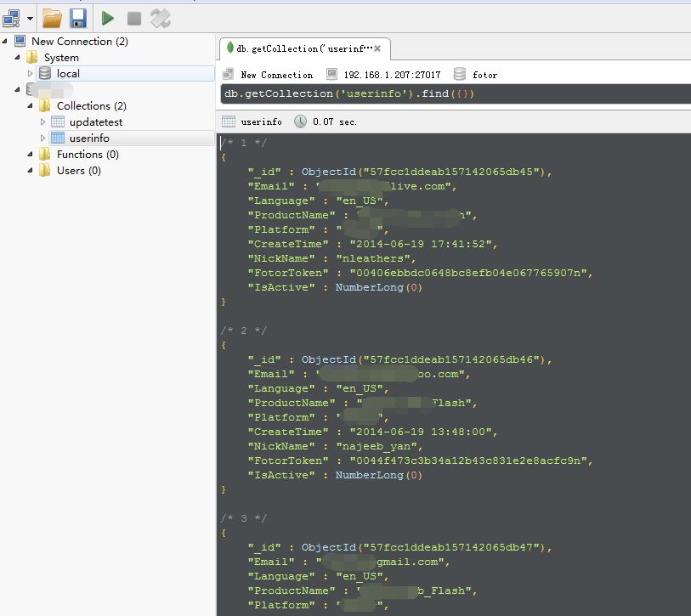Click the rotate output orientation icon
The image size is (691, 616).
pyautogui.click(x=160, y=17)
